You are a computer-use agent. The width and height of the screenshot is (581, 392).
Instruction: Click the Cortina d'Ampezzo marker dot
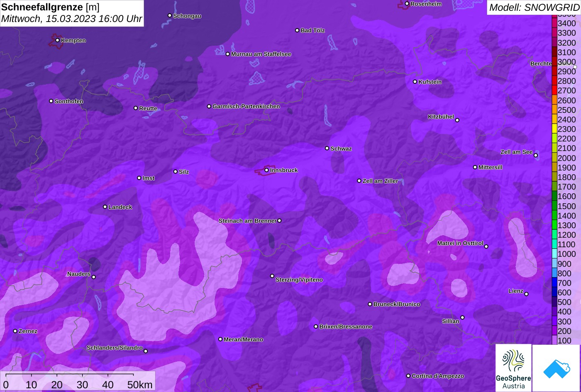408,376
